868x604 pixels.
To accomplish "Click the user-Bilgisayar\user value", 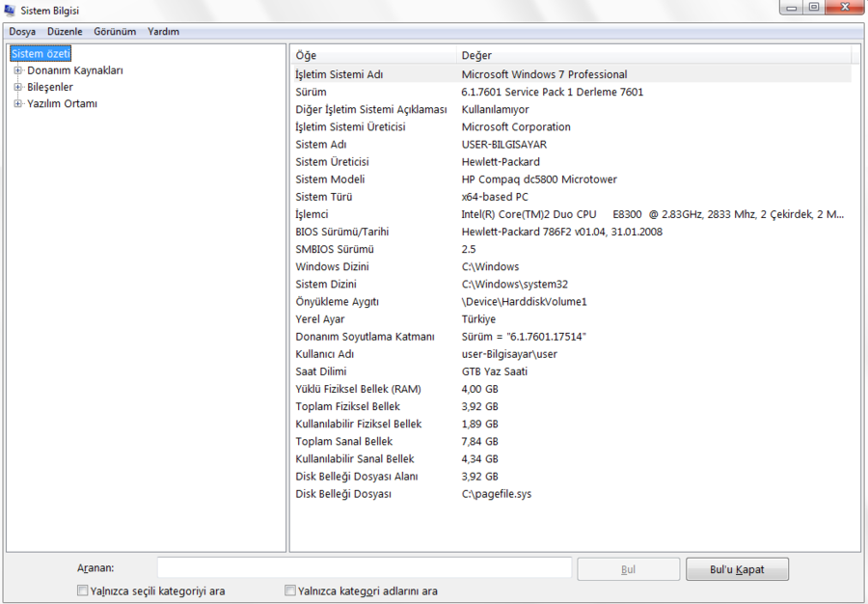I will (x=509, y=354).
